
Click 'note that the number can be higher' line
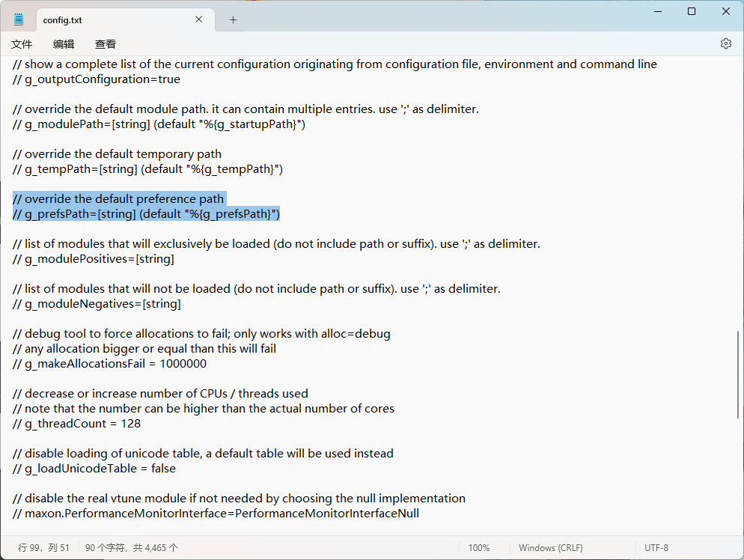coord(204,409)
